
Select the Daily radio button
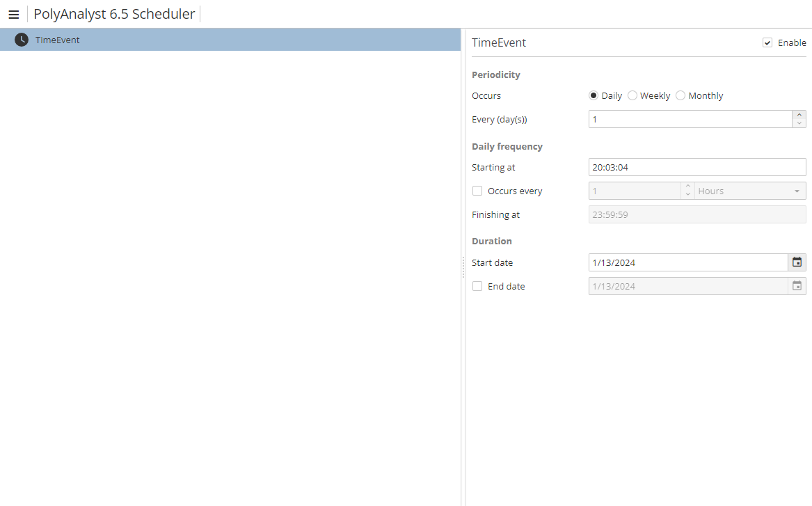[594, 96]
